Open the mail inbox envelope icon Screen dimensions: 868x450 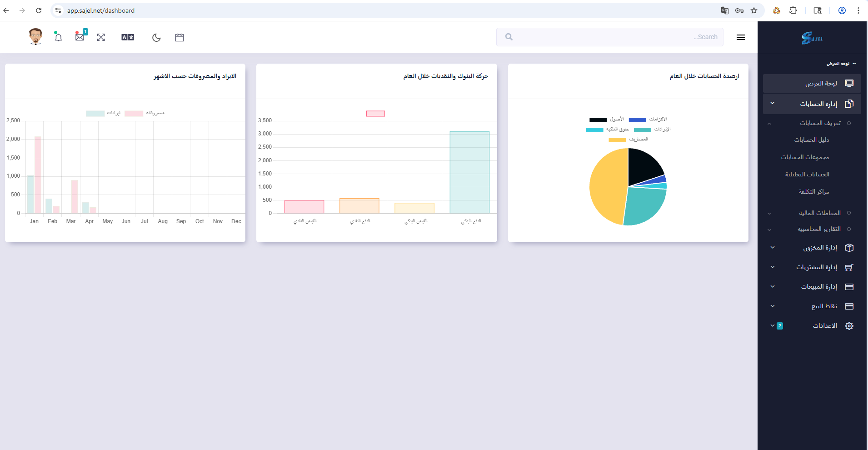[x=80, y=37]
